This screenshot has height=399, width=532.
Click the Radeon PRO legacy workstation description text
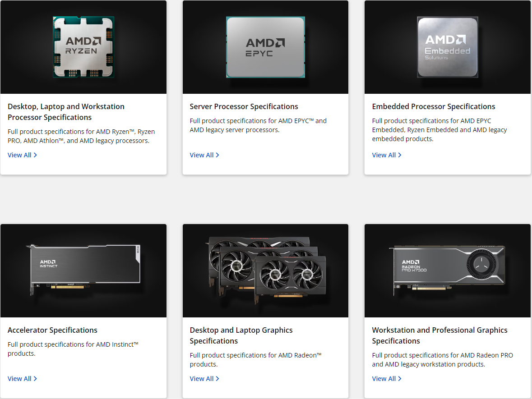click(442, 360)
